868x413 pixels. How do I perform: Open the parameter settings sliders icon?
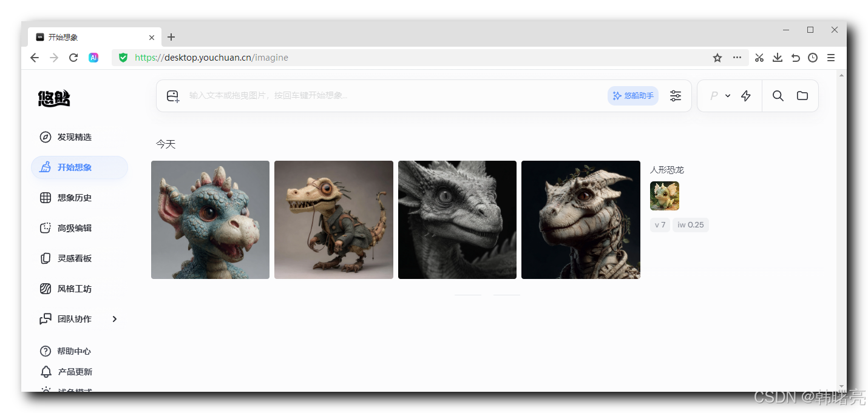click(676, 96)
